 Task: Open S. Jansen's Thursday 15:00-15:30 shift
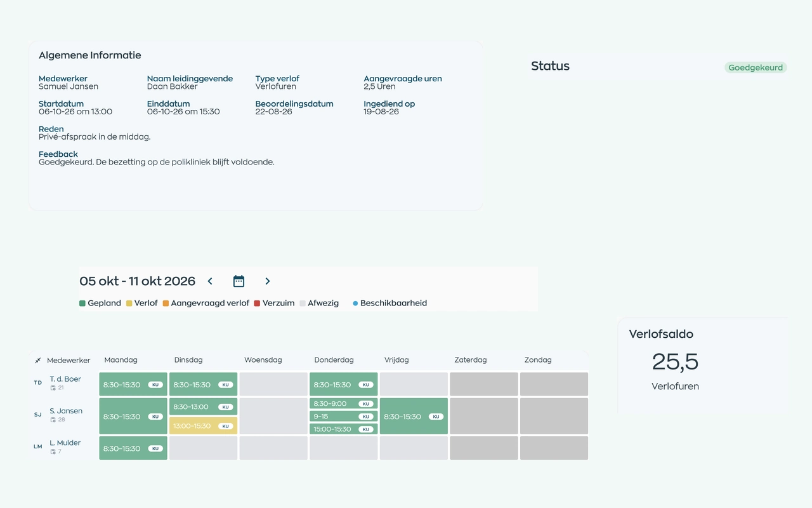coord(343,429)
